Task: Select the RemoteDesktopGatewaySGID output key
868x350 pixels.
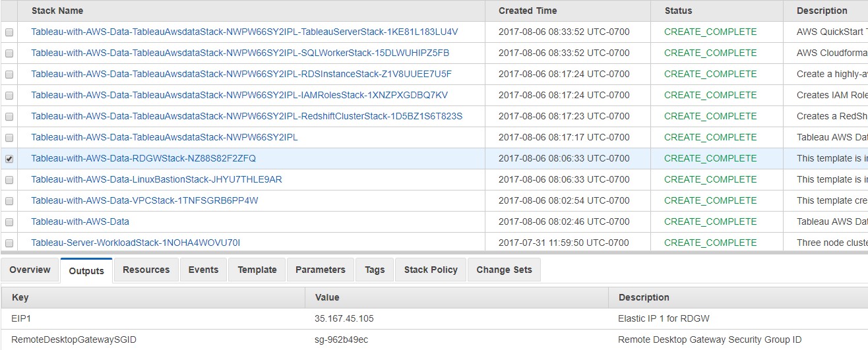Action: (74, 339)
